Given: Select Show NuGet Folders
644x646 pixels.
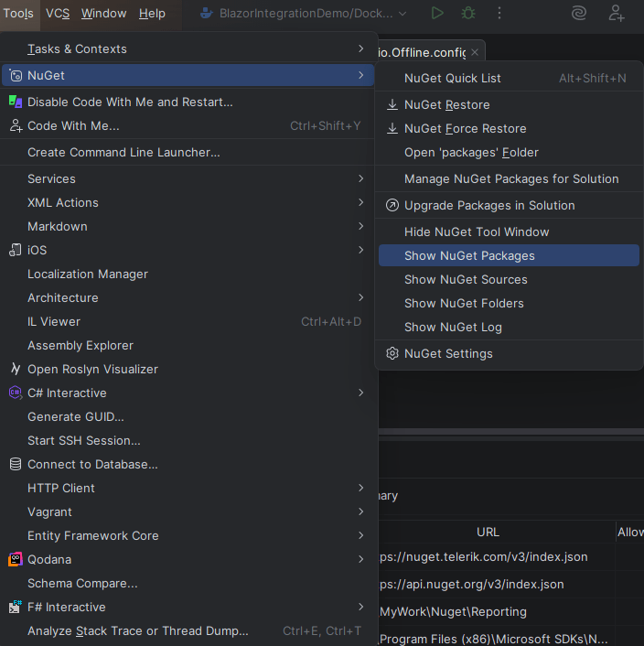Looking at the screenshot, I should click(509, 303).
